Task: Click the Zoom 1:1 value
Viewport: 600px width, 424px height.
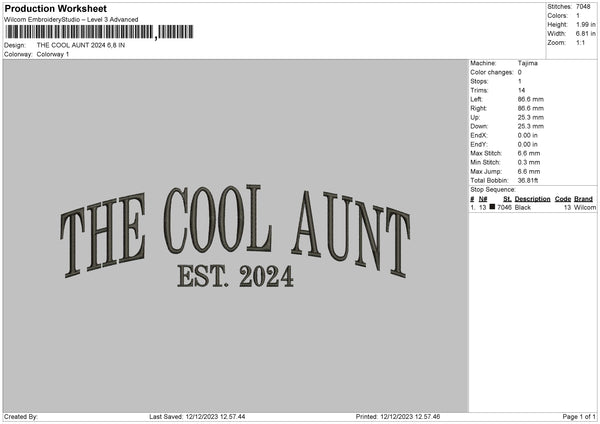Action: [579, 43]
